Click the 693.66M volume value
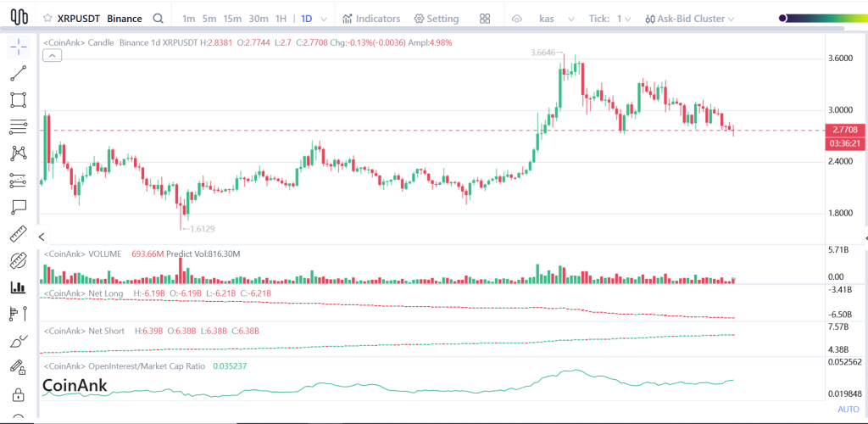 pyautogui.click(x=147, y=254)
